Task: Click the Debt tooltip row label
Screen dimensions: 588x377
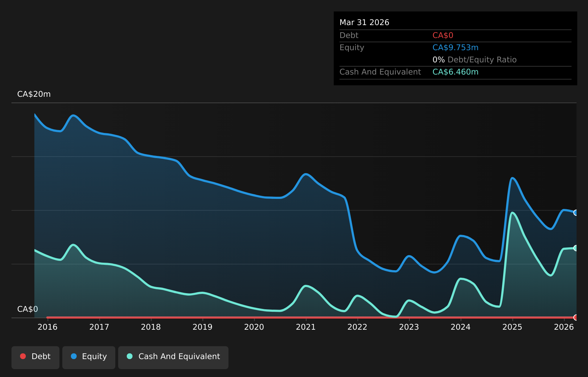Action: (x=349, y=35)
